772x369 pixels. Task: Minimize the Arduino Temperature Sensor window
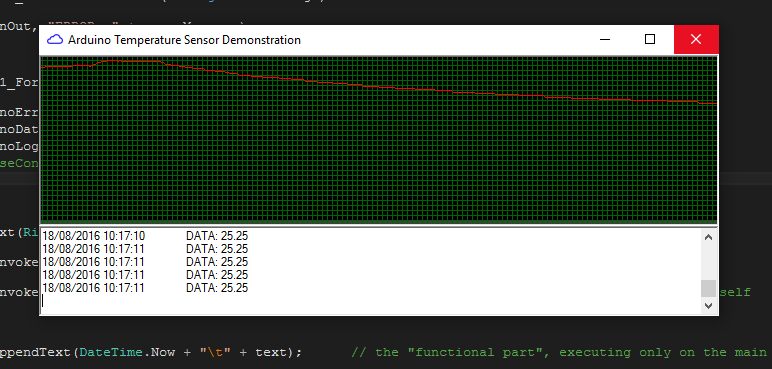[x=605, y=39]
